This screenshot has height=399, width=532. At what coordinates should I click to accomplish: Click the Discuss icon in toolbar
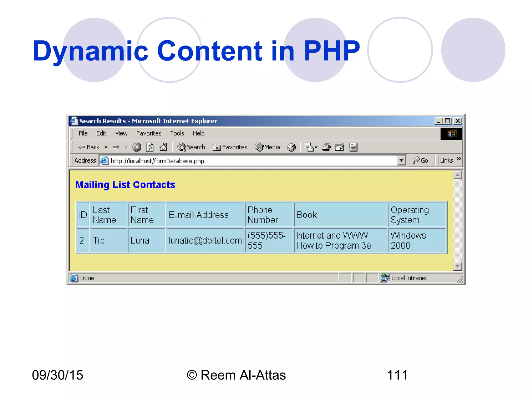coord(353,147)
